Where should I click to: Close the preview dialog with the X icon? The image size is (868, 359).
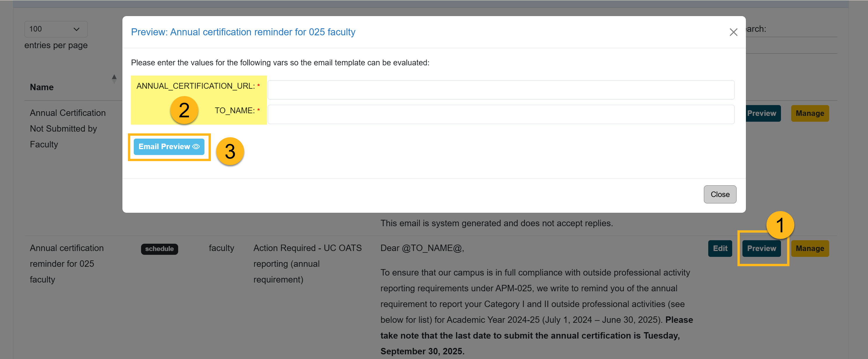733,32
